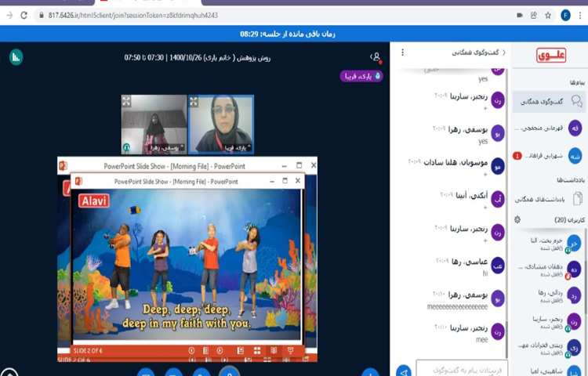Focus the chat message input field
Screen dimensions: 588x376
click(x=462, y=369)
